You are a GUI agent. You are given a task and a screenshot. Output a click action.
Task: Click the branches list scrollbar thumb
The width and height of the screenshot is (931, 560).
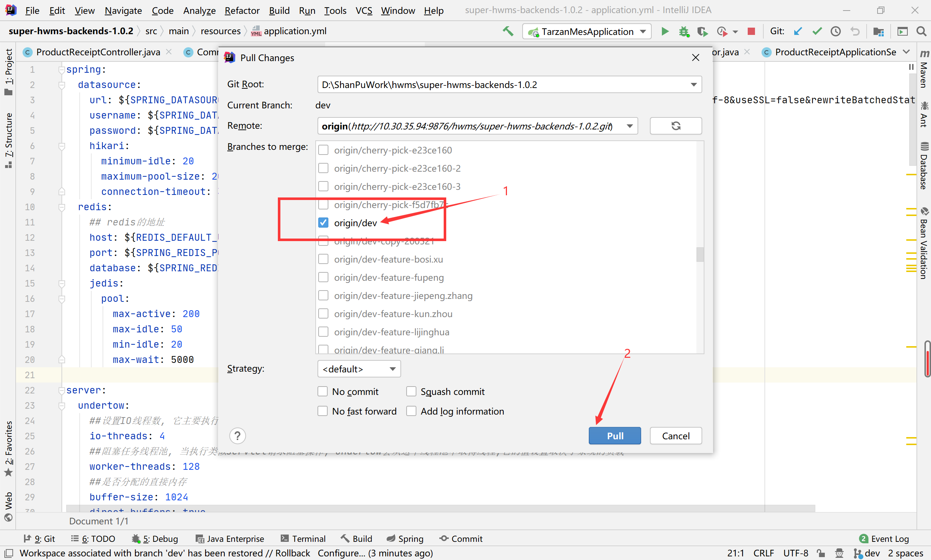coord(700,254)
